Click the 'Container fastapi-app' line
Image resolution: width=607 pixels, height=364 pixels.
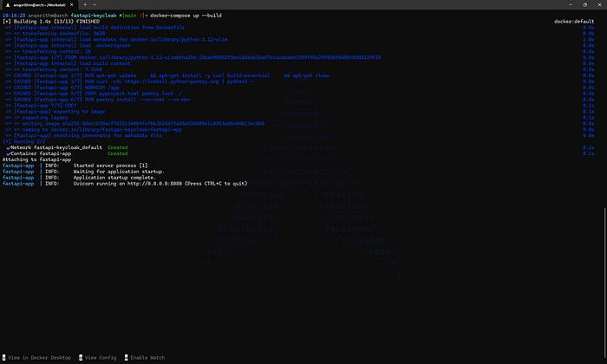click(41, 153)
